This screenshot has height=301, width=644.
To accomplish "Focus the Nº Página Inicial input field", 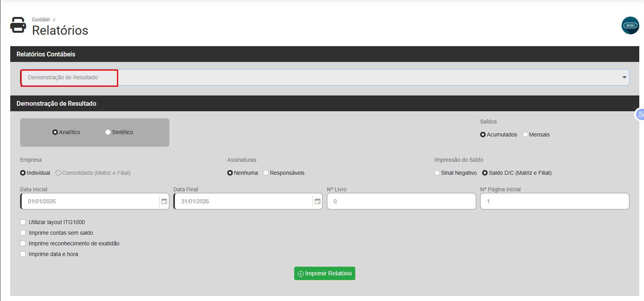I will pos(555,201).
